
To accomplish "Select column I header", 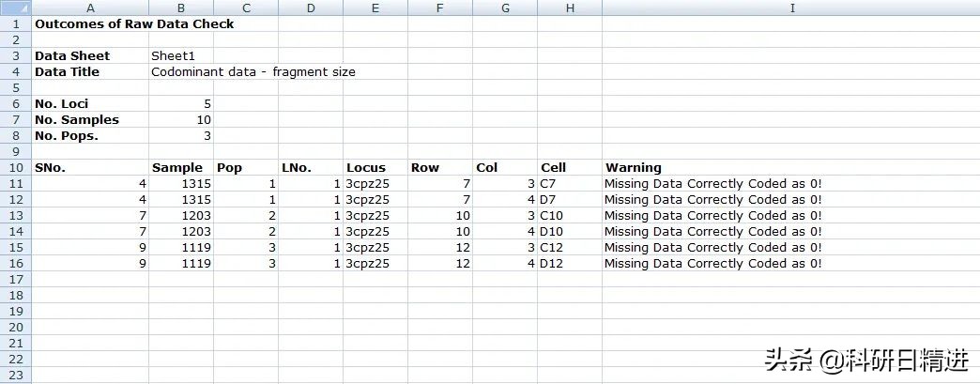I will tap(790, 8).
